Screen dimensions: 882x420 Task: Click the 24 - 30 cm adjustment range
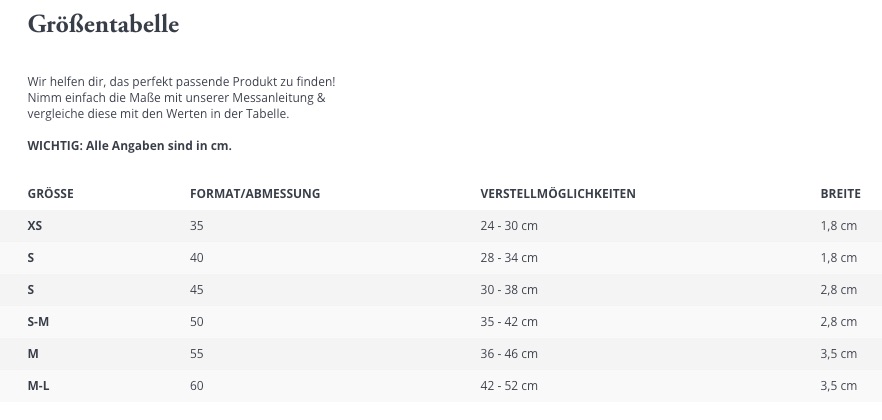(509, 226)
